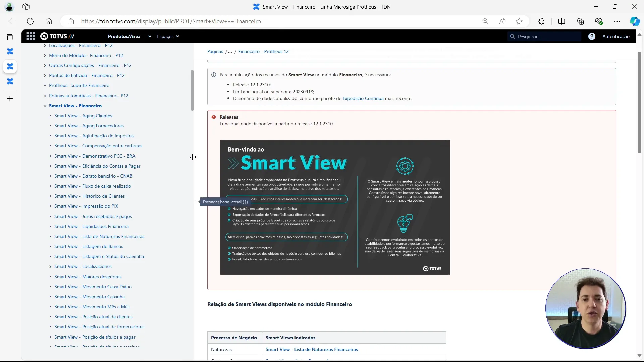Open Smart View - Aging Fornecedores
This screenshot has height=362, width=644.
click(89, 126)
